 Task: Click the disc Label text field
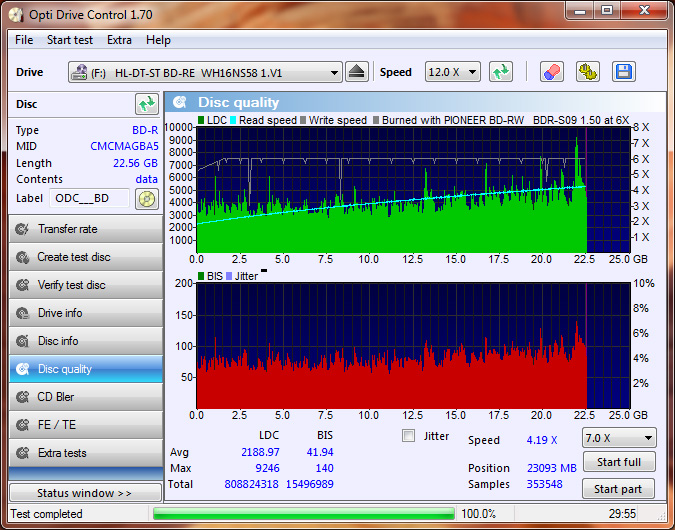[x=89, y=198]
